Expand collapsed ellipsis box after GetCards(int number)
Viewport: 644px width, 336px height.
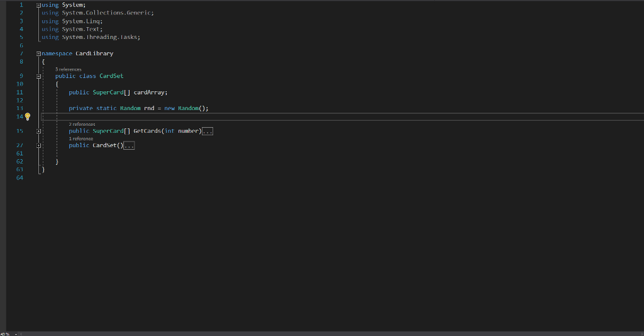(208, 132)
